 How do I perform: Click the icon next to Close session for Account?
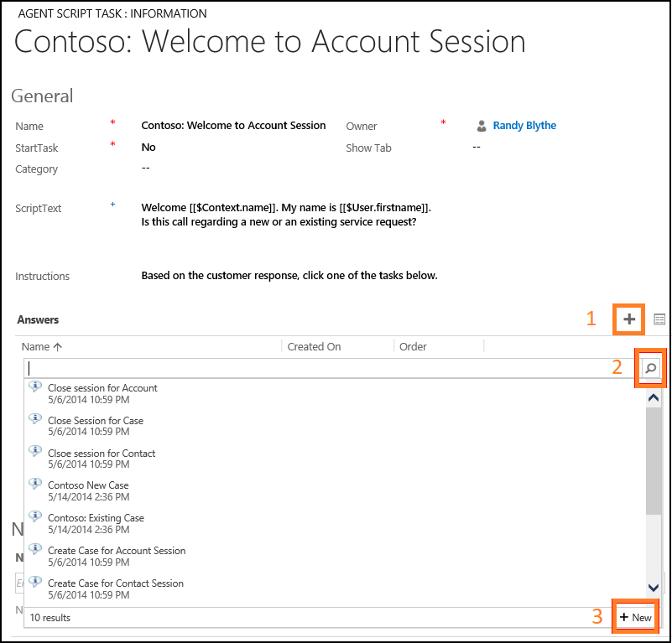35,386
